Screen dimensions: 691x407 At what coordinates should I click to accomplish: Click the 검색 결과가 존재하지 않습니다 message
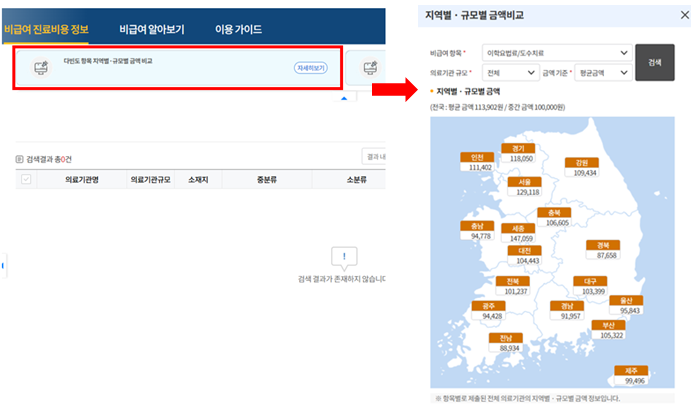342,279
